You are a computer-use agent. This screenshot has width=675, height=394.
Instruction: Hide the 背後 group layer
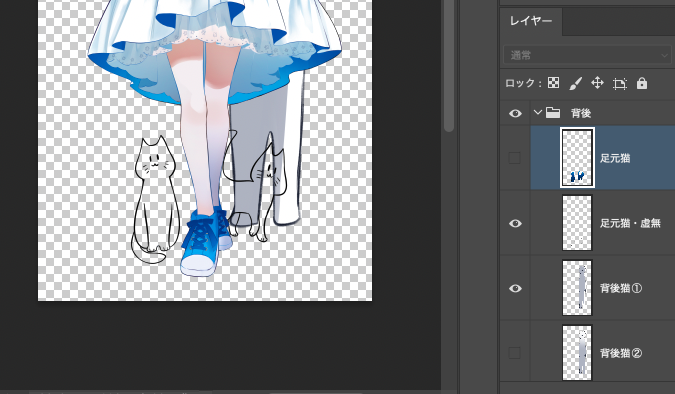pos(515,113)
